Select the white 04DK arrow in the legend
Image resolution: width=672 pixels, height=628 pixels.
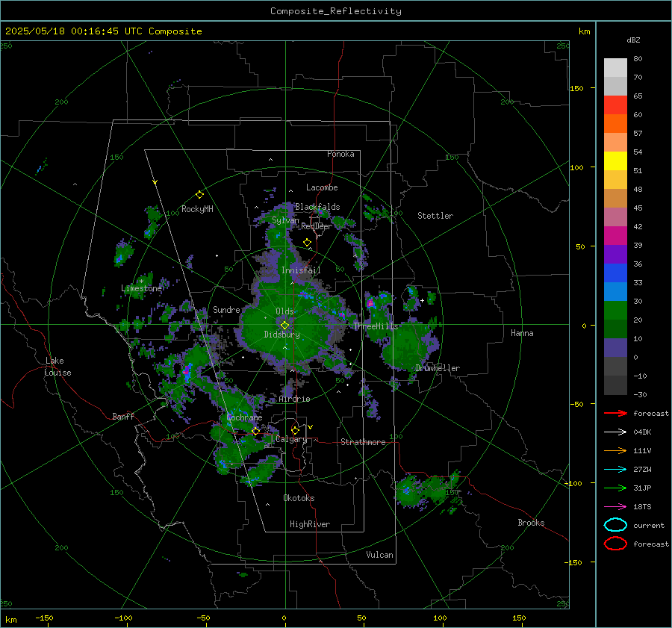(615, 432)
